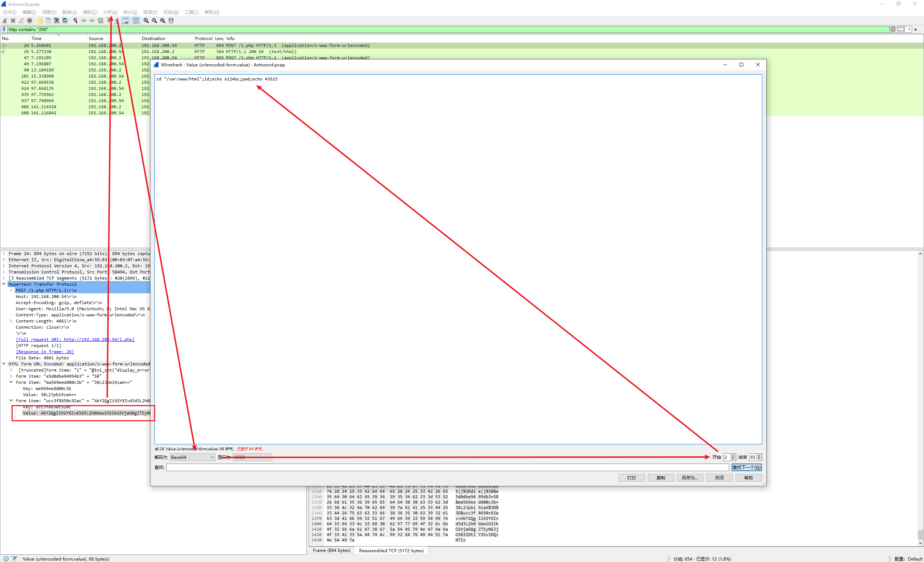Open the 解码为 Base64 dropdown
This screenshot has height=562, width=924.
click(x=192, y=457)
